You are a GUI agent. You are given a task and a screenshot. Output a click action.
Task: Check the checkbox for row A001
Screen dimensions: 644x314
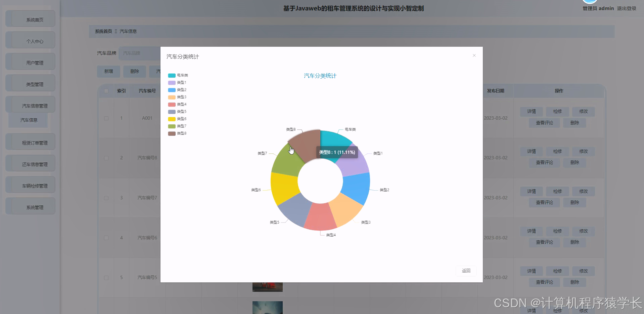(x=106, y=118)
